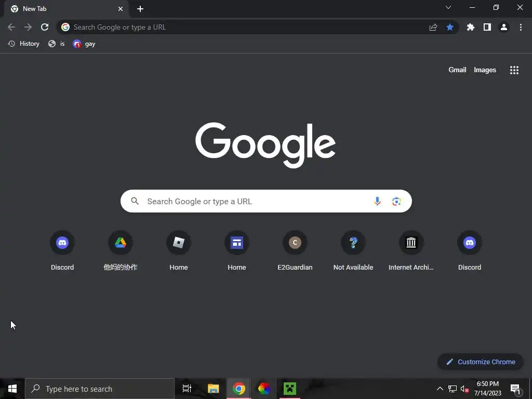Open the Extensions puzzle icon
This screenshot has width=532, height=399.
click(471, 27)
